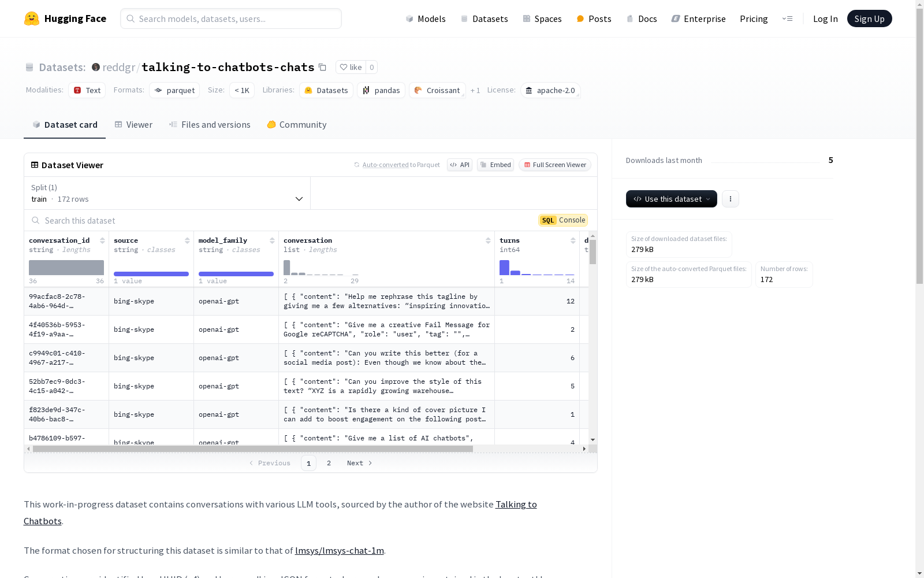Click the table's horizontal scrollbar thumb
Viewport: 924px width, 578px height.
click(253, 449)
